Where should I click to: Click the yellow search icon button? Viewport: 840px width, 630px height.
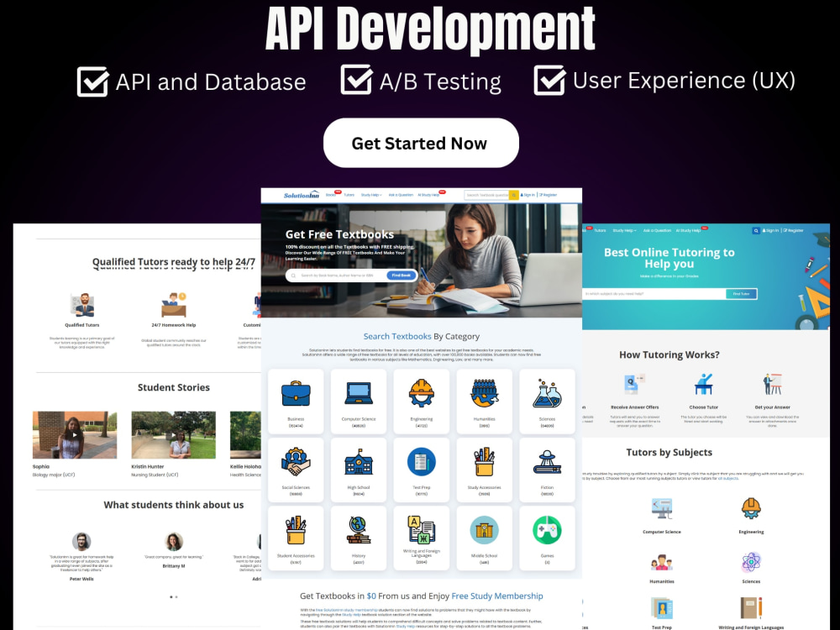pos(514,195)
